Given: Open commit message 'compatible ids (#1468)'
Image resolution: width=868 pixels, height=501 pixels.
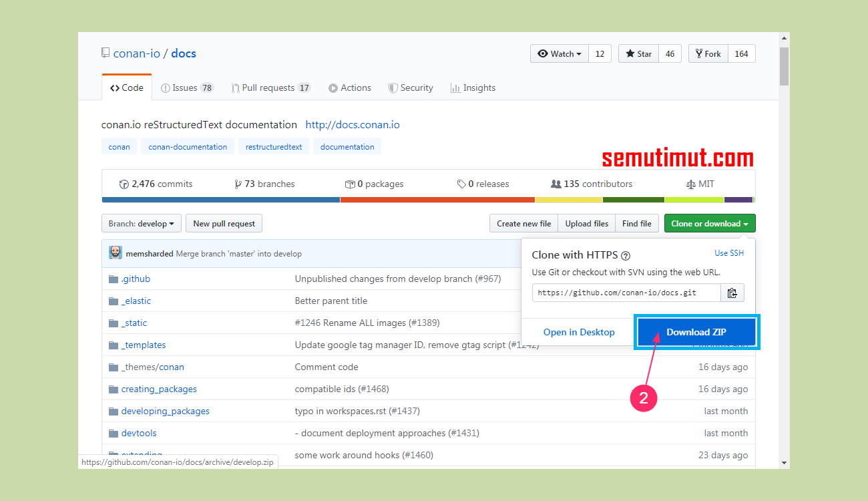Looking at the screenshot, I should [x=342, y=389].
